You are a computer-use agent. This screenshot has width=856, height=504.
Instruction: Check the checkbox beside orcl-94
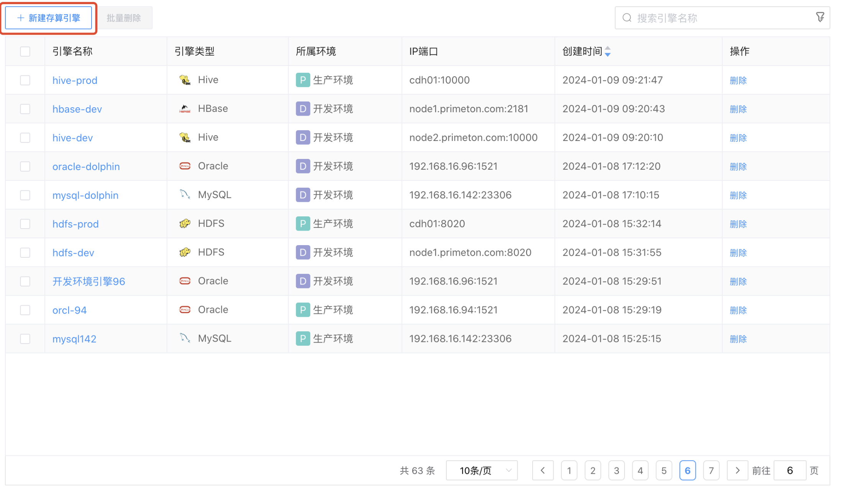(x=25, y=310)
